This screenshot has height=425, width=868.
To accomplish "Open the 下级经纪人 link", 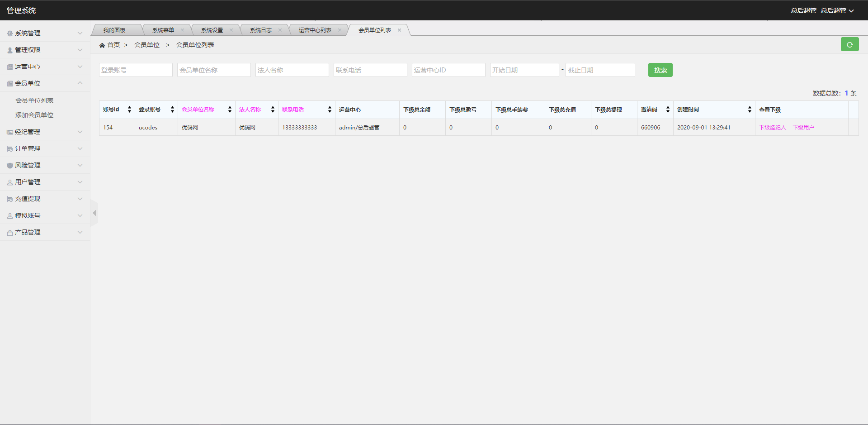I will [x=772, y=128].
